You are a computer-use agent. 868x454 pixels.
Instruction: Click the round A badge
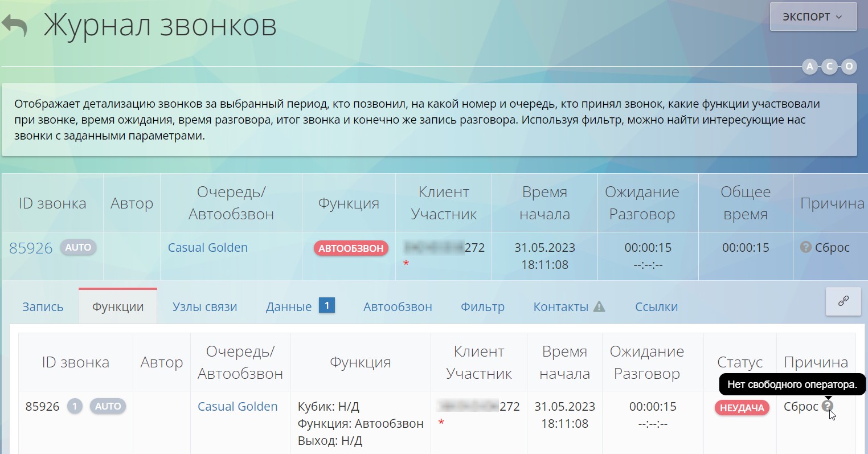coord(809,67)
